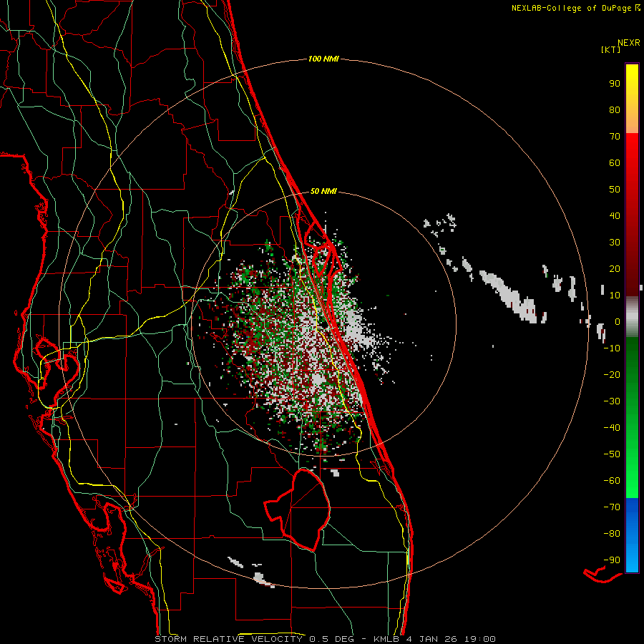Select the 100 NMI range ring label
644x644 pixels.
[323, 59]
